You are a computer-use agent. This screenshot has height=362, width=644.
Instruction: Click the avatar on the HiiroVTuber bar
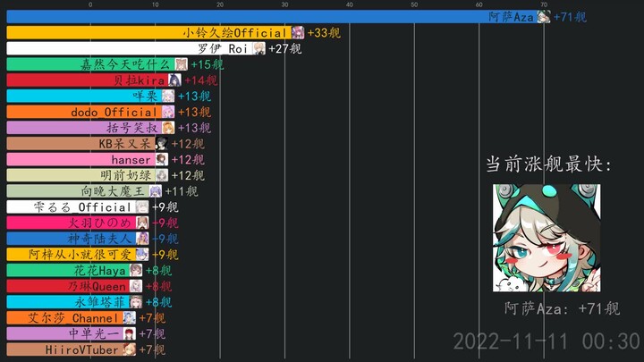pos(130,349)
